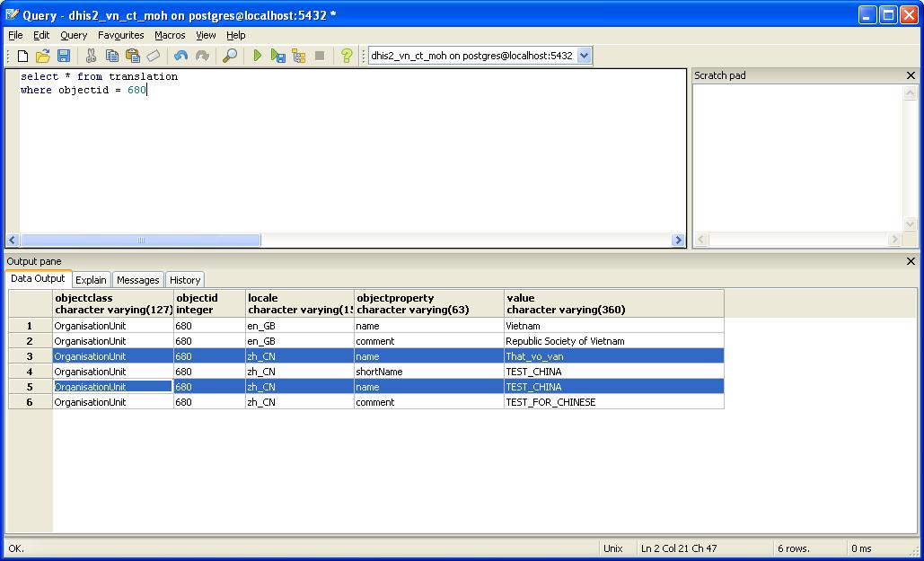Select row 6 header in results grid

pyautogui.click(x=30, y=402)
